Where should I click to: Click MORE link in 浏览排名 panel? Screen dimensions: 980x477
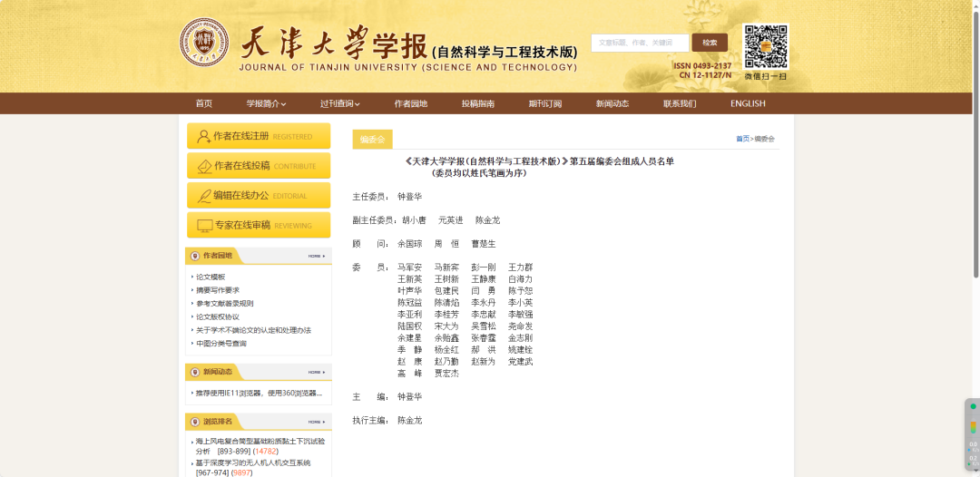[x=317, y=422]
